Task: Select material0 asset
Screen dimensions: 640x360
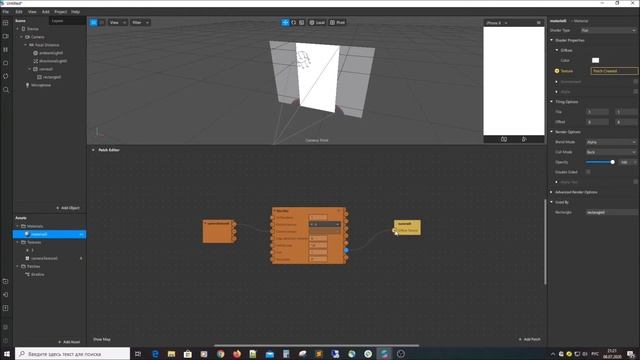Action: pos(49,234)
